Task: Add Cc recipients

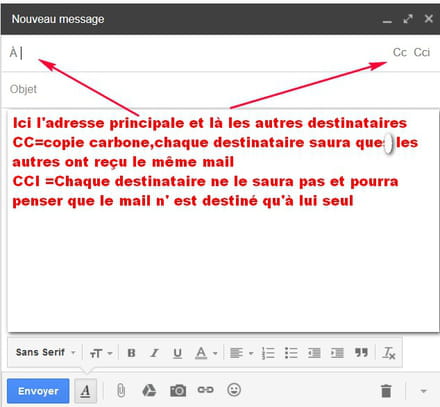Action: coord(400,52)
